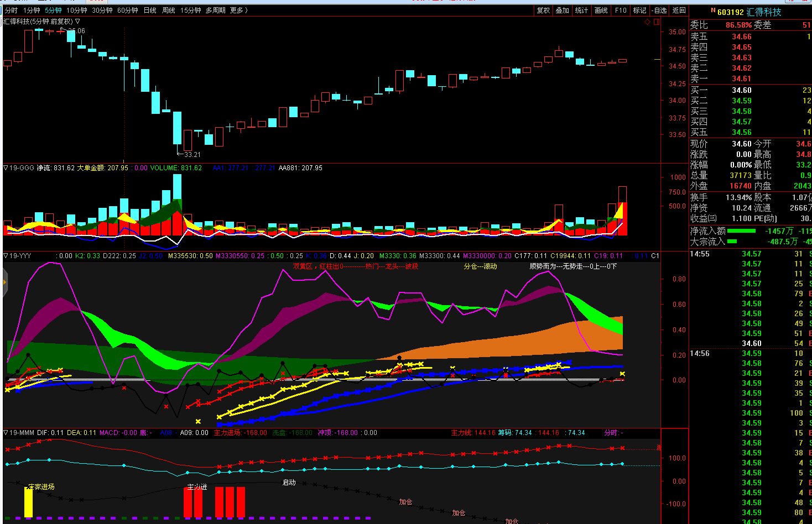The width and height of the screenshot is (812, 524).
Task: Click the side panel expand arrow on left edge
Action: [4, 282]
